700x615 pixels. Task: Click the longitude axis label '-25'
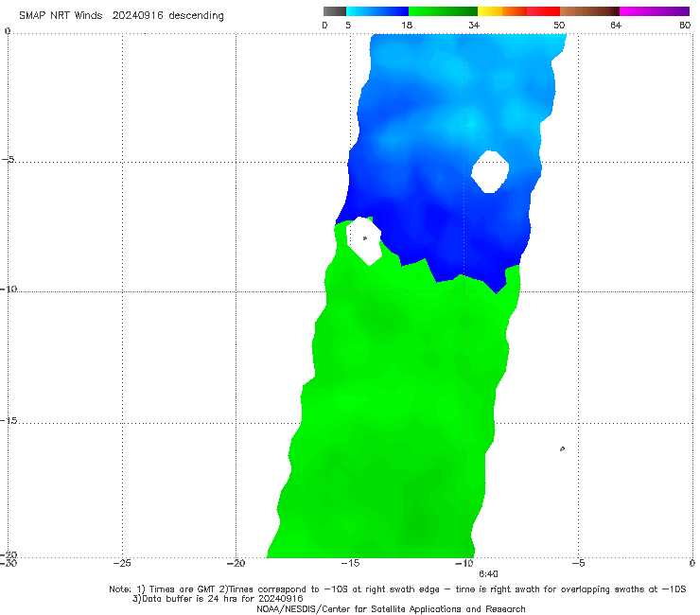122,563
